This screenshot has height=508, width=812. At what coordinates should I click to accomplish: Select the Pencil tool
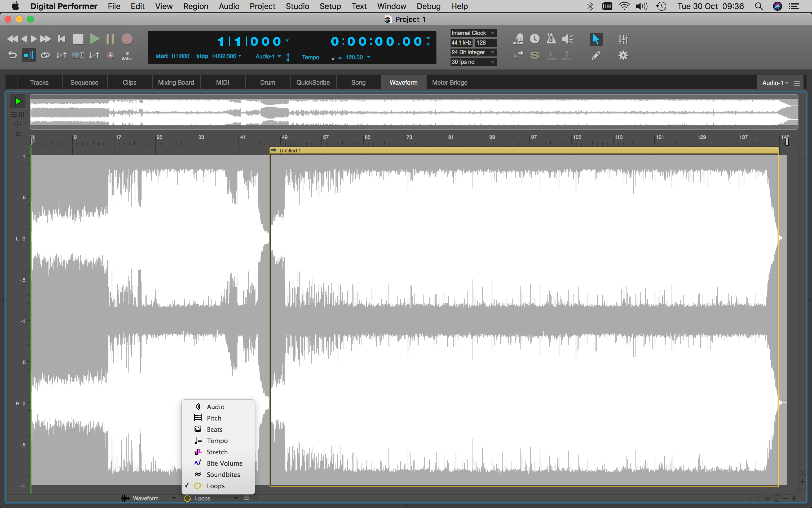(596, 55)
